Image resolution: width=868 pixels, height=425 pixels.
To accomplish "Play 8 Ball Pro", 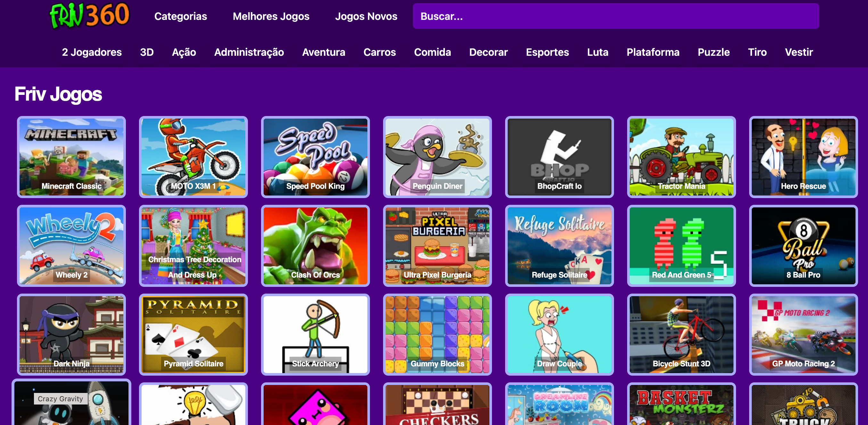I will pyautogui.click(x=803, y=246).
